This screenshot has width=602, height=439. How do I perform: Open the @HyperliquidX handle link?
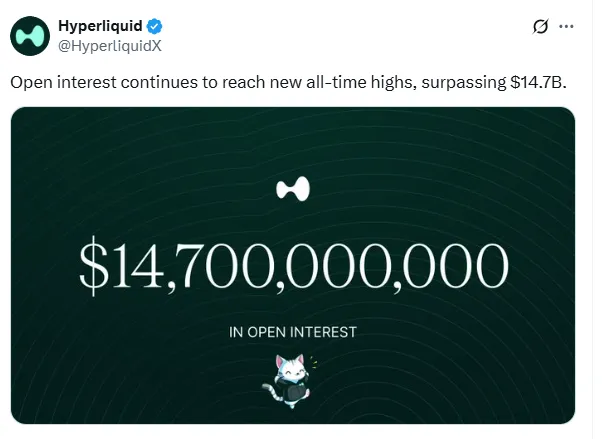tap(104, 45)
